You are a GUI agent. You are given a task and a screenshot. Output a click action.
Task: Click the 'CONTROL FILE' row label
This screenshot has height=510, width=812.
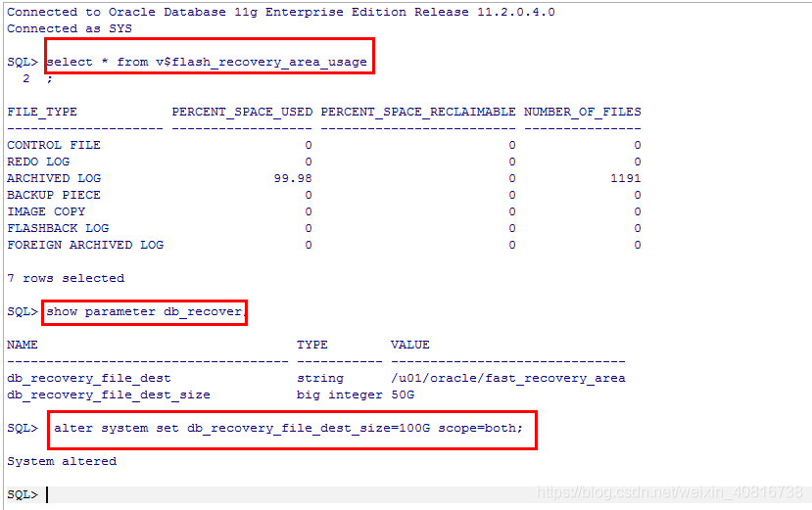54,145
